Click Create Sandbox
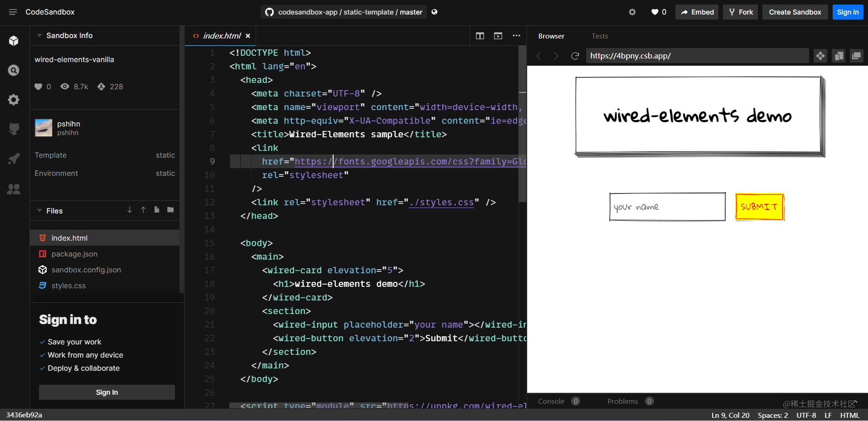 coord(795,12)
